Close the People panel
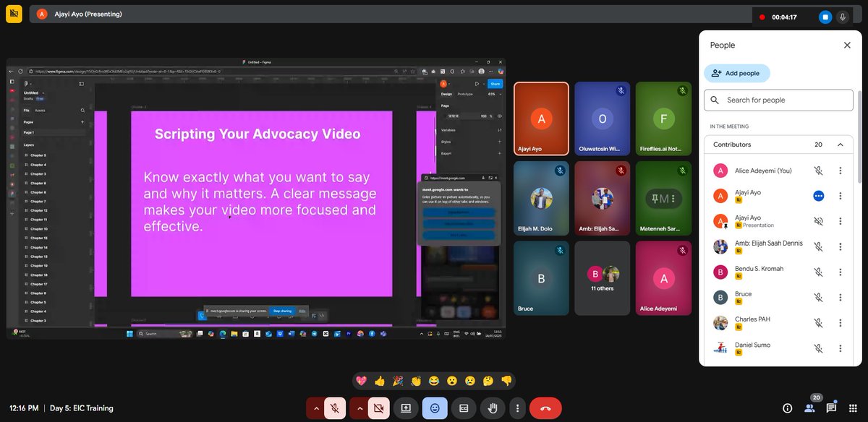 tap(847, 45)
